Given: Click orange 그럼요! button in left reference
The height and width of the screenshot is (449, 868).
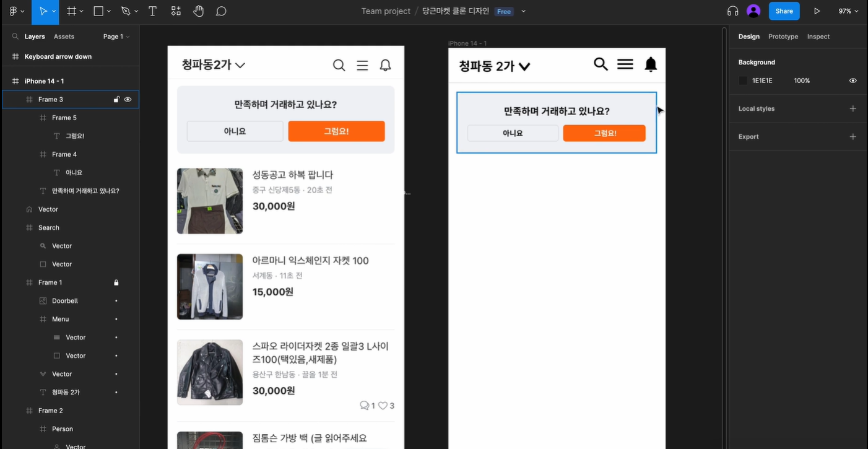Looking at the screenshot, I should pos(336,131).
